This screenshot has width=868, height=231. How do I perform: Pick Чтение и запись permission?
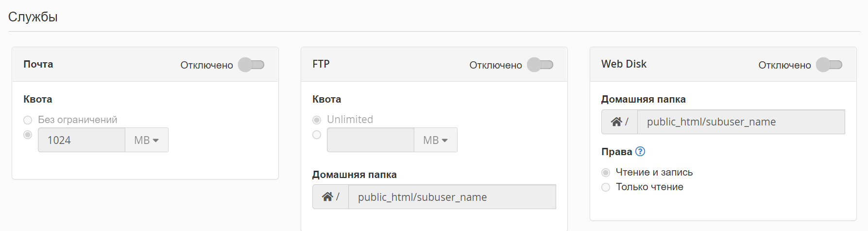(606, 173)
